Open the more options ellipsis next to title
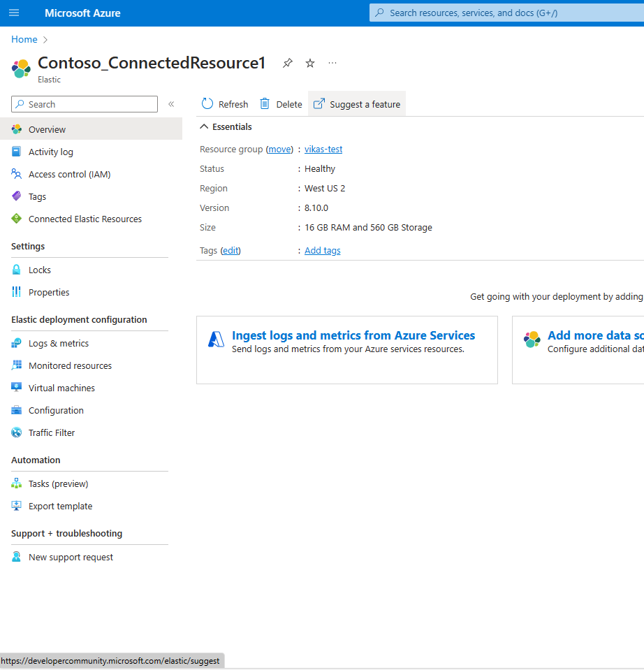 click(x=332, y=64)
